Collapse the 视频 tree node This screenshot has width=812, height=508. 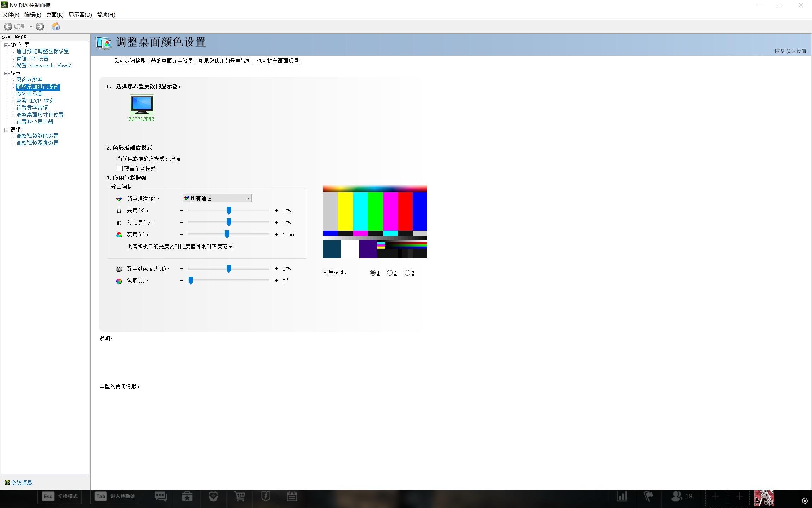(x=6, y=130)
